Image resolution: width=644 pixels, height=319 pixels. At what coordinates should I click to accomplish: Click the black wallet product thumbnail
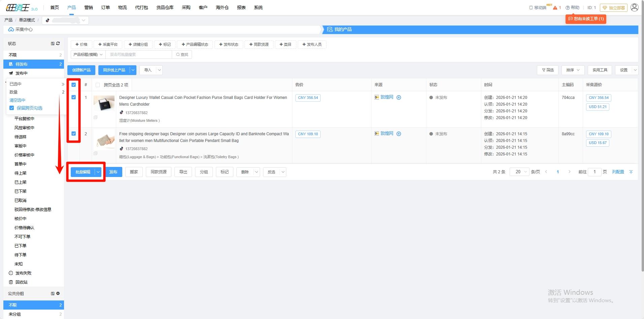click(104, 104)
